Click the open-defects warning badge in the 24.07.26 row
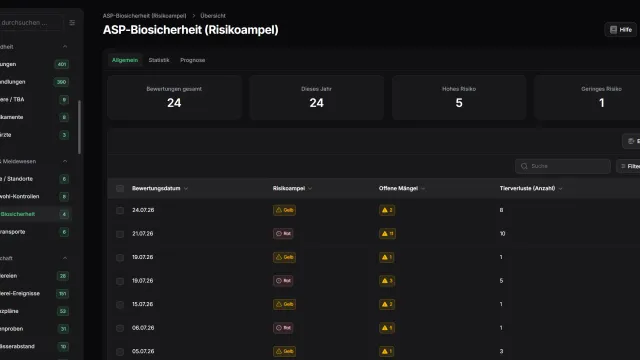 [387, 210]
